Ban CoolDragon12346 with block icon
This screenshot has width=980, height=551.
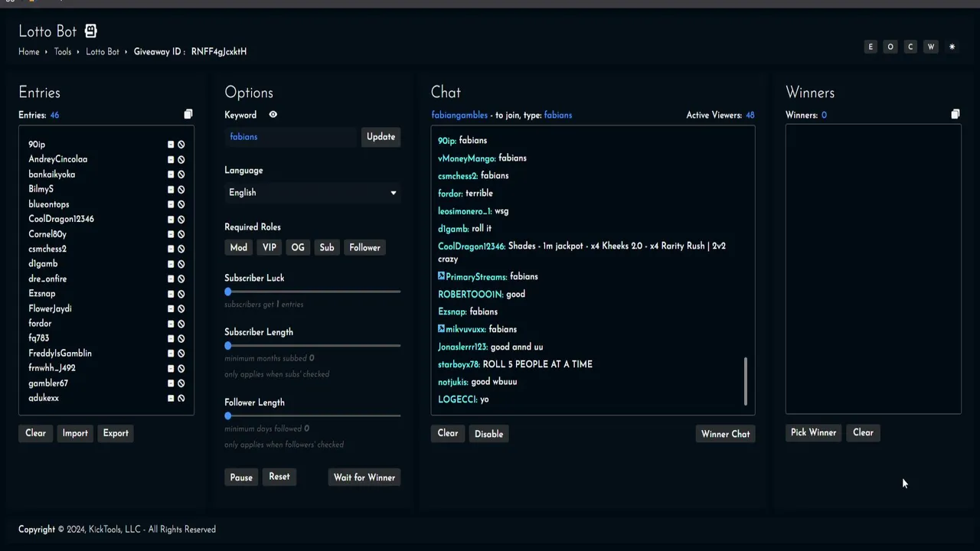(x=181, y=220)
